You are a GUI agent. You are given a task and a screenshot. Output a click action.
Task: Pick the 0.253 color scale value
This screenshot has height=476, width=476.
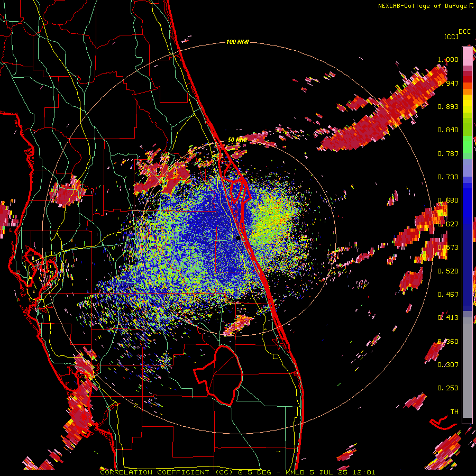tap(448, 388)
